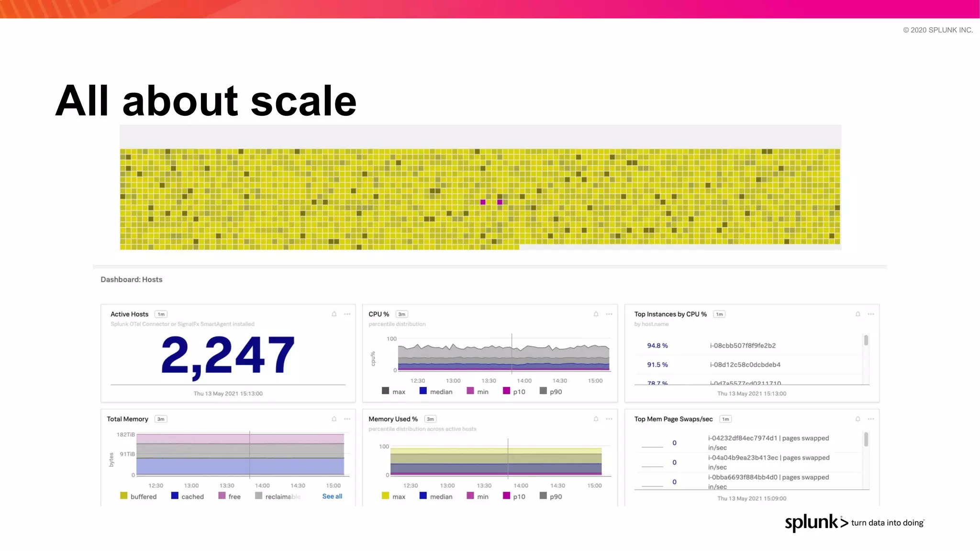The image size is (980, 551).
Task: Click the Active Hosts chart title
Action: coord(129,314)
